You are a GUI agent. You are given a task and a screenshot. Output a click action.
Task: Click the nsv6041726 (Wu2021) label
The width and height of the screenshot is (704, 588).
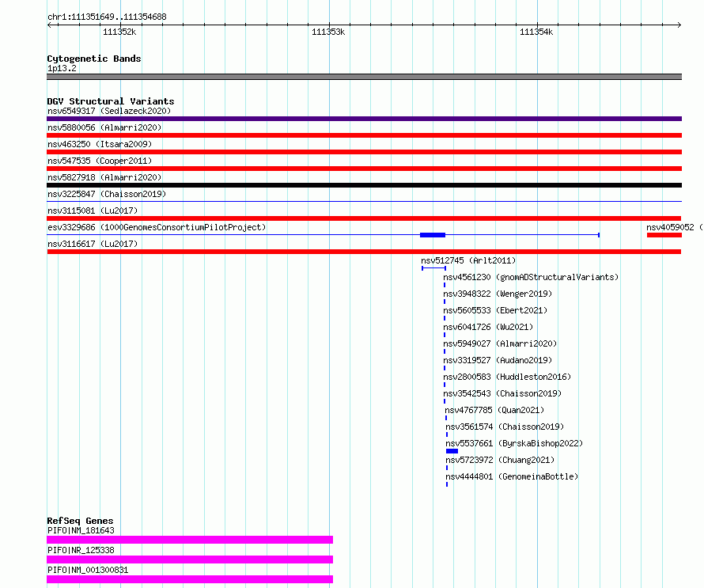[x=488, y=327]
